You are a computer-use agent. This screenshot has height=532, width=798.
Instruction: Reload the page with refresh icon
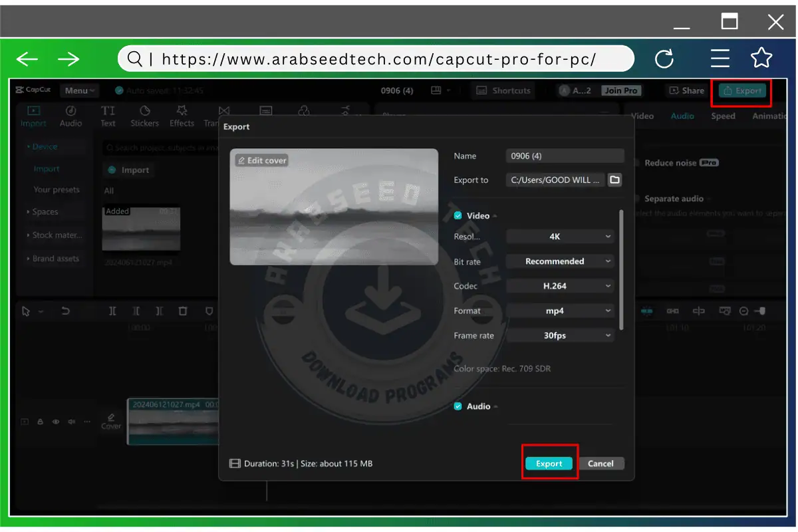(664, 59)
